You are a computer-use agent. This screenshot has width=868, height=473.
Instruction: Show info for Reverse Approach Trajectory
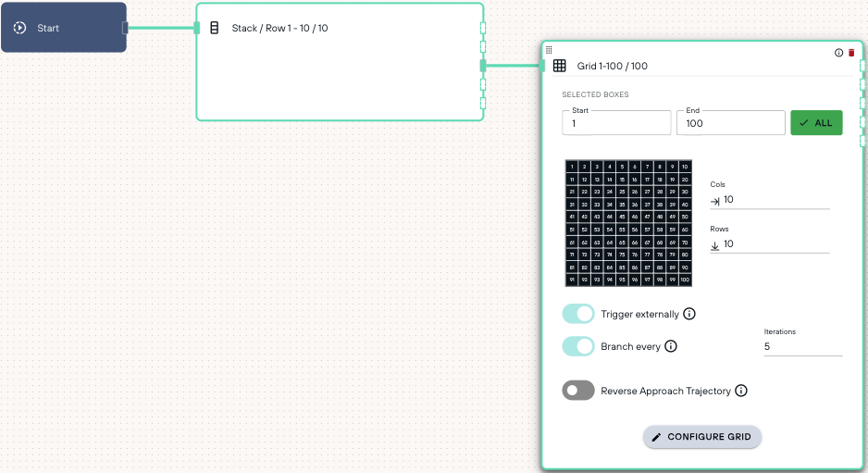pyautogui.click(x=741, y=391)
